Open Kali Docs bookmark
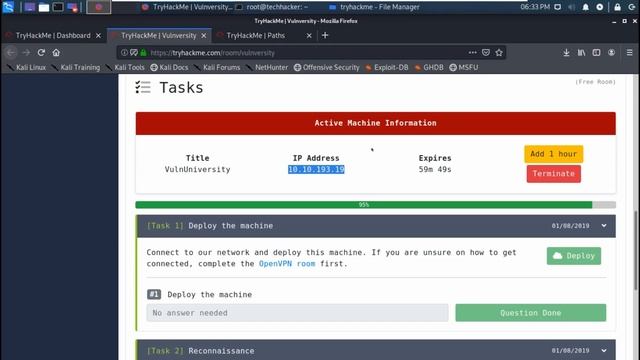This screenshot has height=360, width=640. point(169,67)
